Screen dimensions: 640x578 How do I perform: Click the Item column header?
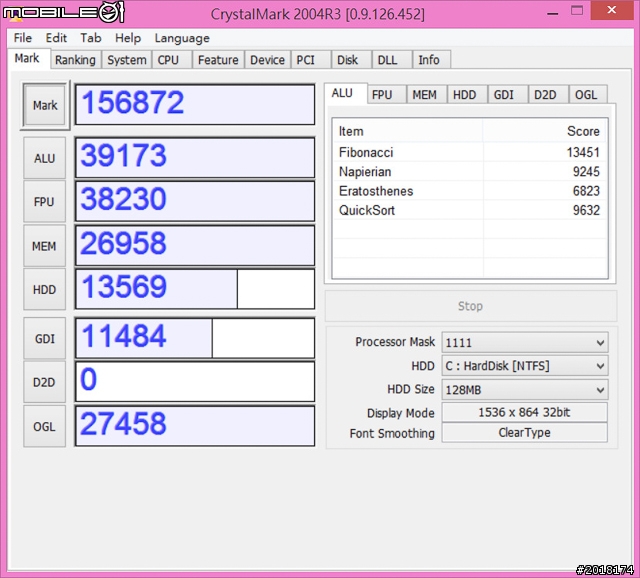tap(408, 131)
